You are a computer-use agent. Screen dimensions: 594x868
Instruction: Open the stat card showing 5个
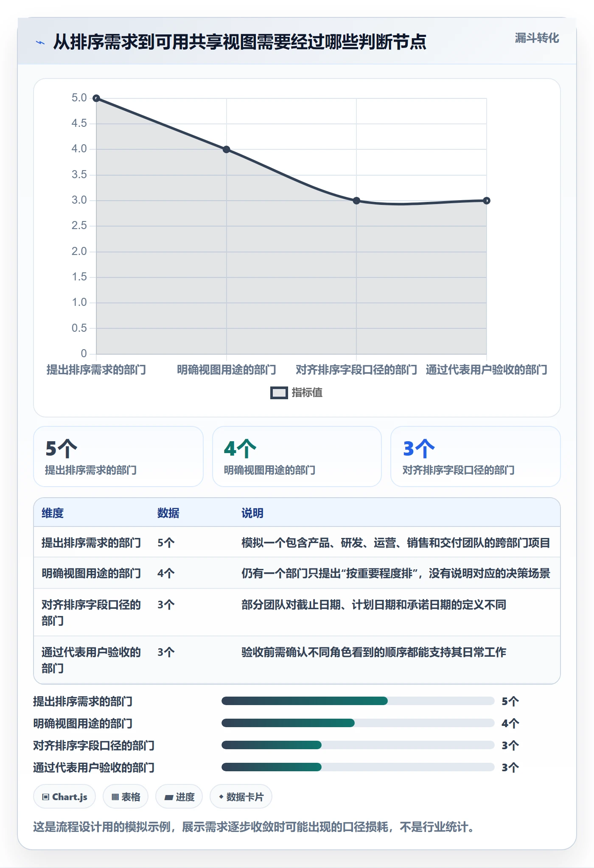(118, 456)
